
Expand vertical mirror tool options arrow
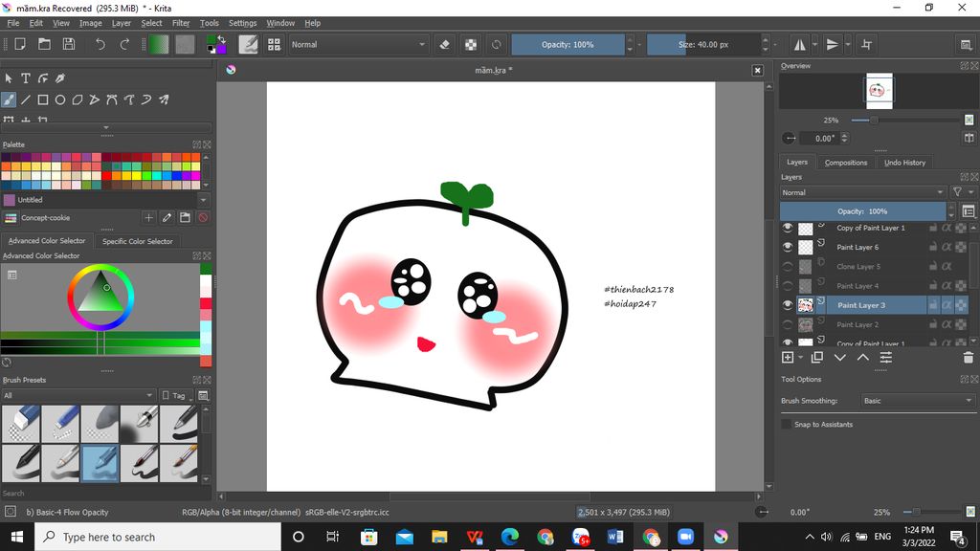[x=848, y=44]
